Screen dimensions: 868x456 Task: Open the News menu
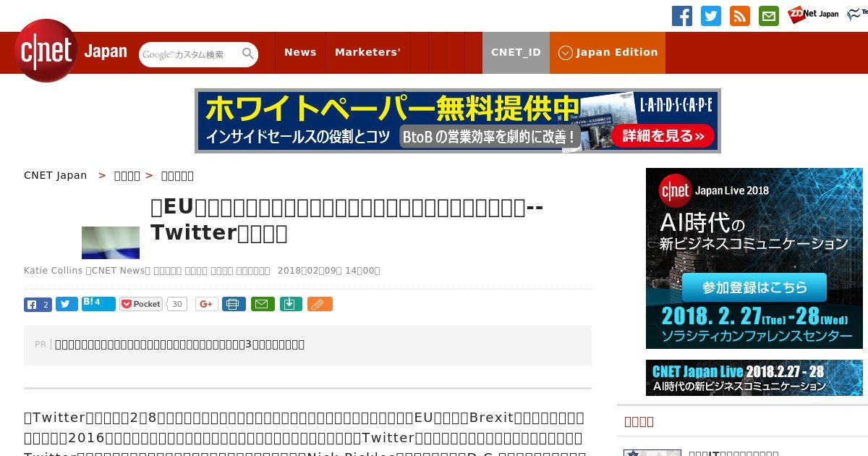coord(300,52)
